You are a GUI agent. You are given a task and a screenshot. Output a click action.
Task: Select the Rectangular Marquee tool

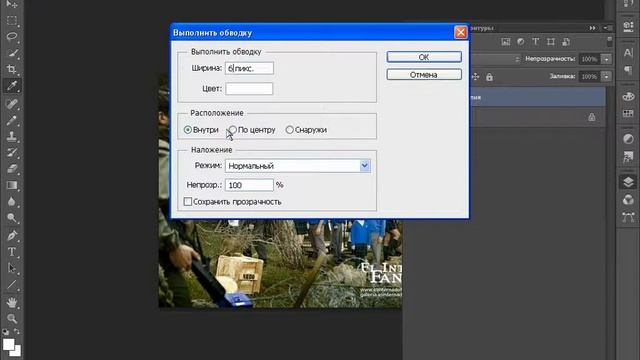[x=12, y=20]
